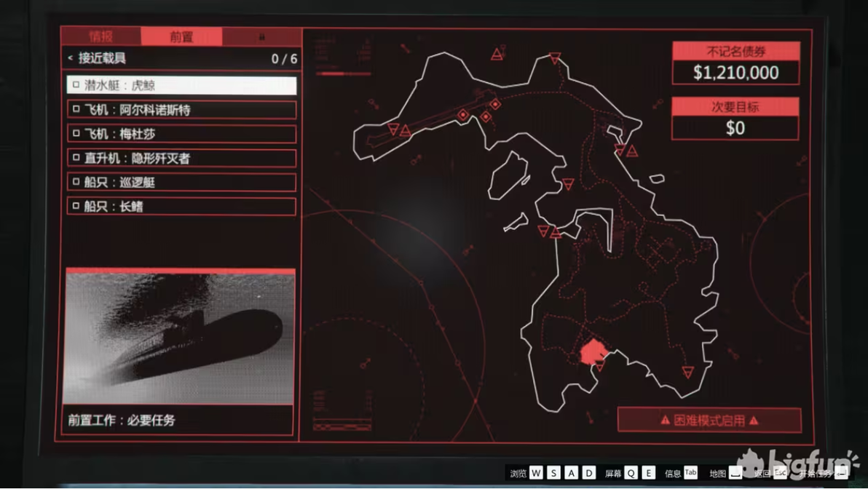The width and height of the screenshot is (868, 489).
Task: Click the submarine preview image
Action: click(180, 338)
